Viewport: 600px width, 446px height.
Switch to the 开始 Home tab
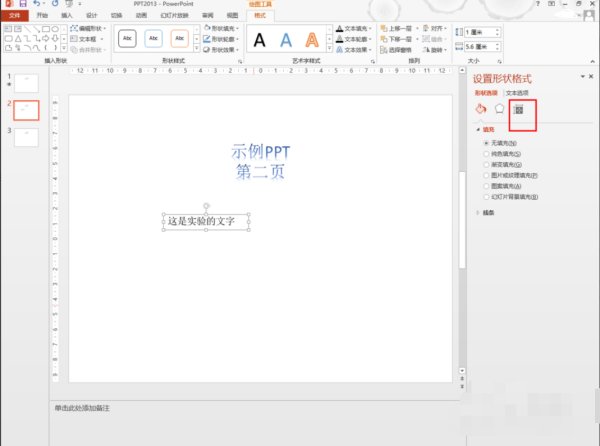[x=42, y=15]
